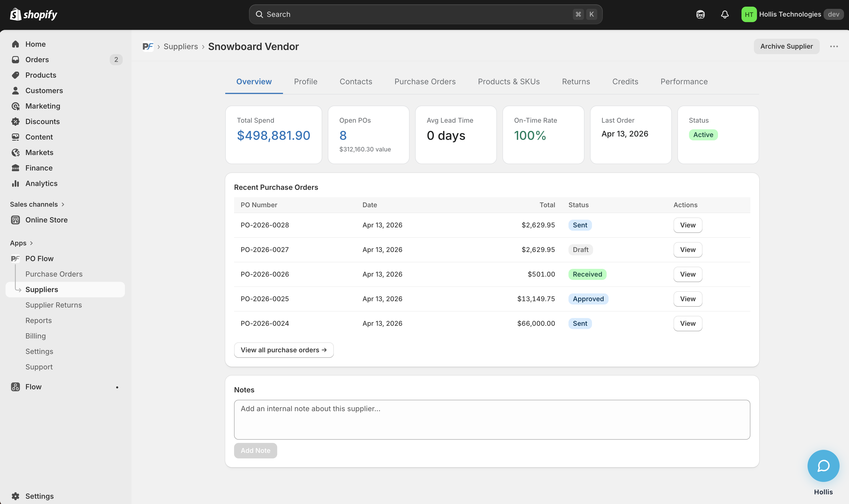The height and width of the screenshot is (504, 849).
Task: View purchase order PO-2026-0025
Action: click(687, 299)
